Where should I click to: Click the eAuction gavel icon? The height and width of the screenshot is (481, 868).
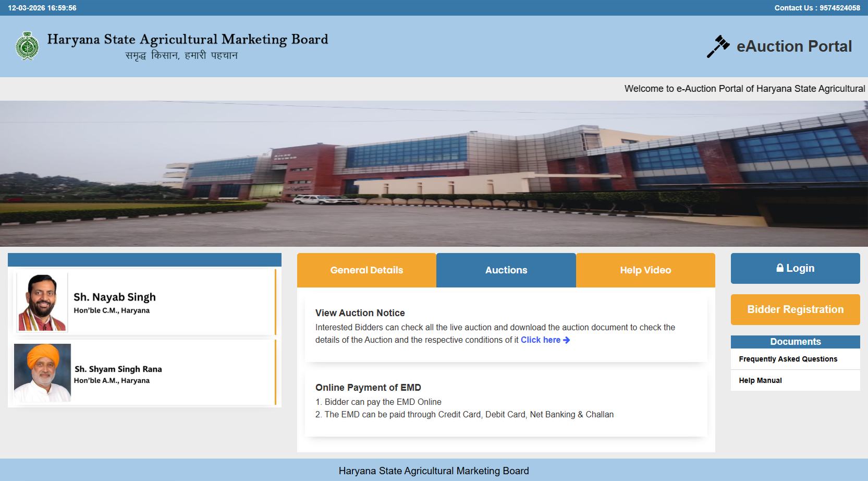pos(718,46)
